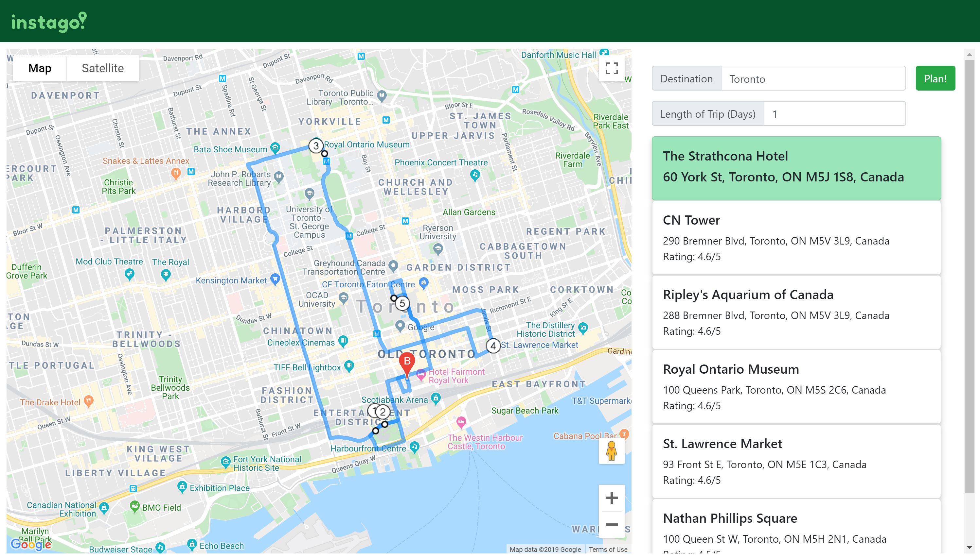Select The Strathcona Hotel card
980x559 pixels.
[x=796, y=168]
